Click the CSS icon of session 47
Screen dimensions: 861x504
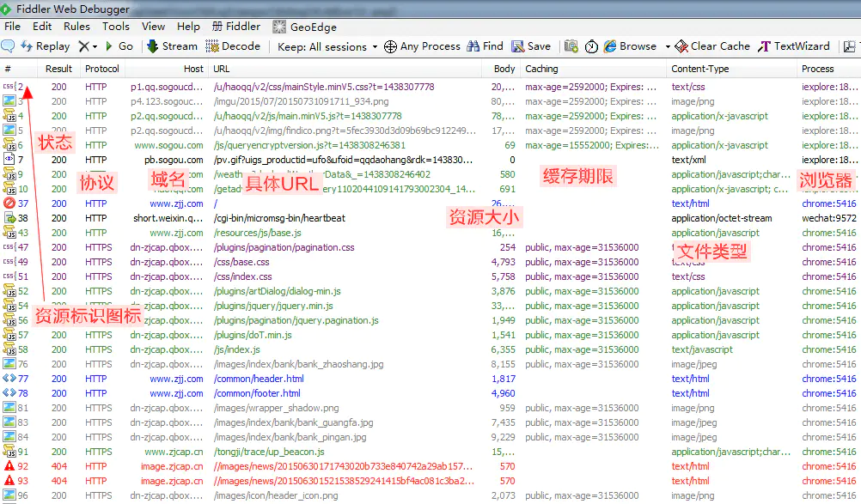click(9, 246)
